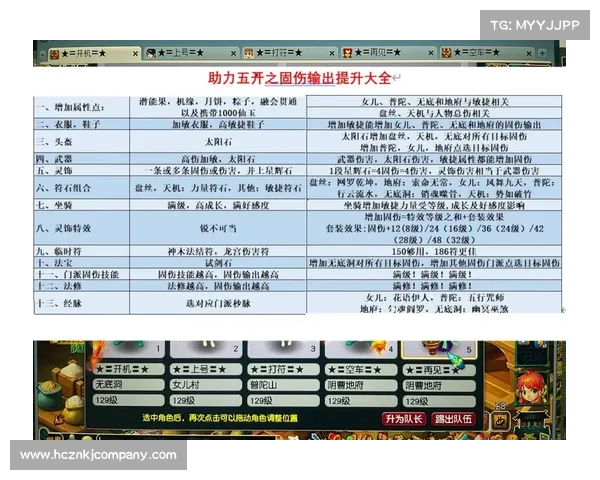
Task: Switch to the ★=打符=★ tab
Action: 290,53
